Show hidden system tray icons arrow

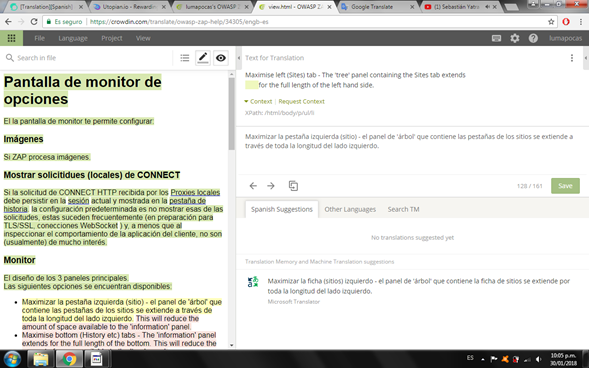pos(483,359)
